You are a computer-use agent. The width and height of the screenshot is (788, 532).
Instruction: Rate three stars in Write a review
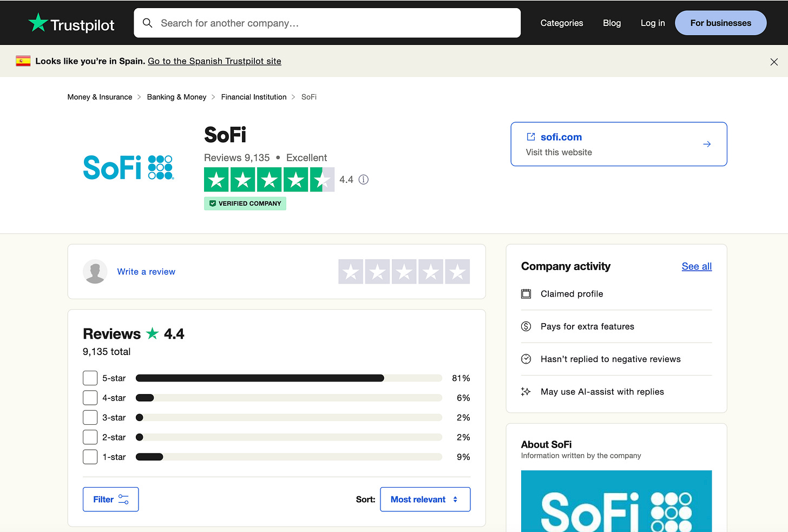(x=404, y=272)
